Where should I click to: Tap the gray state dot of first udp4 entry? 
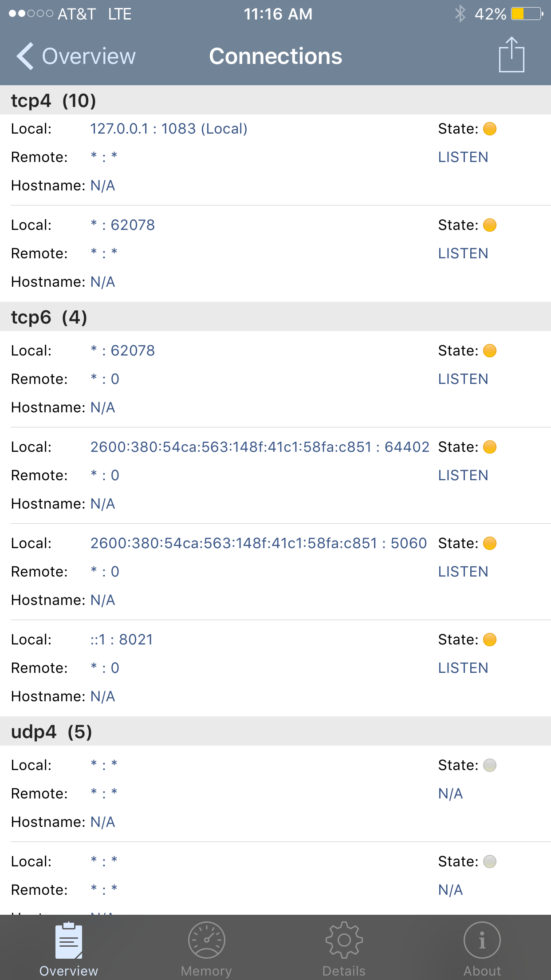[x=490, y=765]
